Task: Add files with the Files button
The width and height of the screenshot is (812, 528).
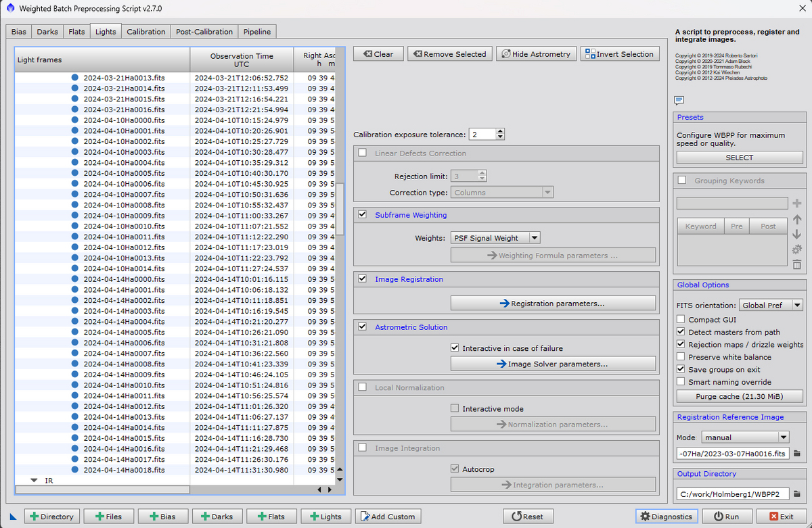Action: pos(108,517)
